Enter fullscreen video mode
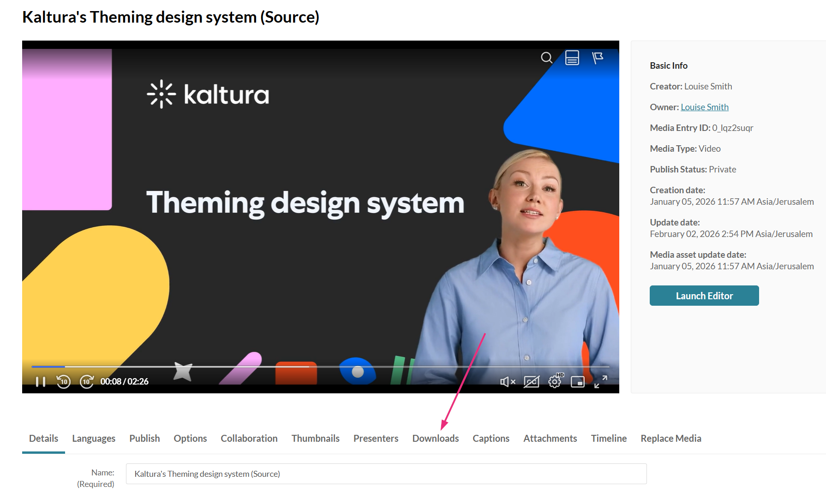This screenshot has height=504, width=826. point(600,382)
